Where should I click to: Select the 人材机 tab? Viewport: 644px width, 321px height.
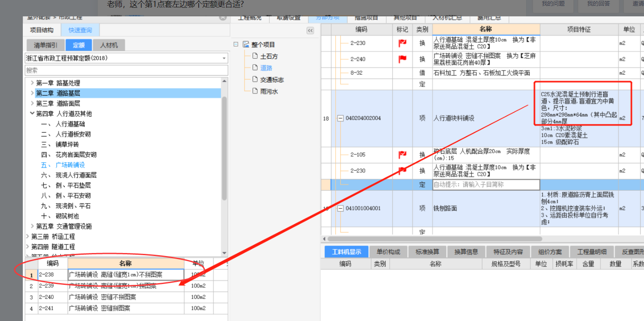(109, 45)
